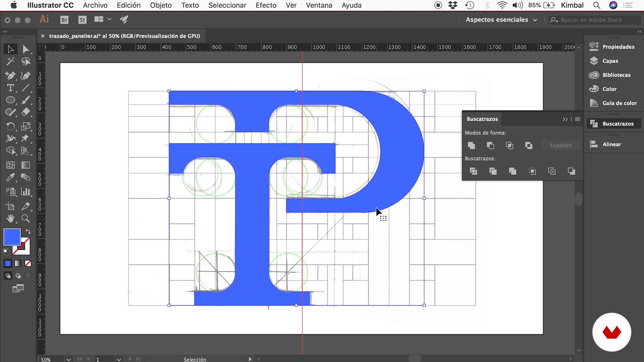Screen dimensions: 644x362
Task: Enable Draw Normal mode
Action: [x=8, y=276]
